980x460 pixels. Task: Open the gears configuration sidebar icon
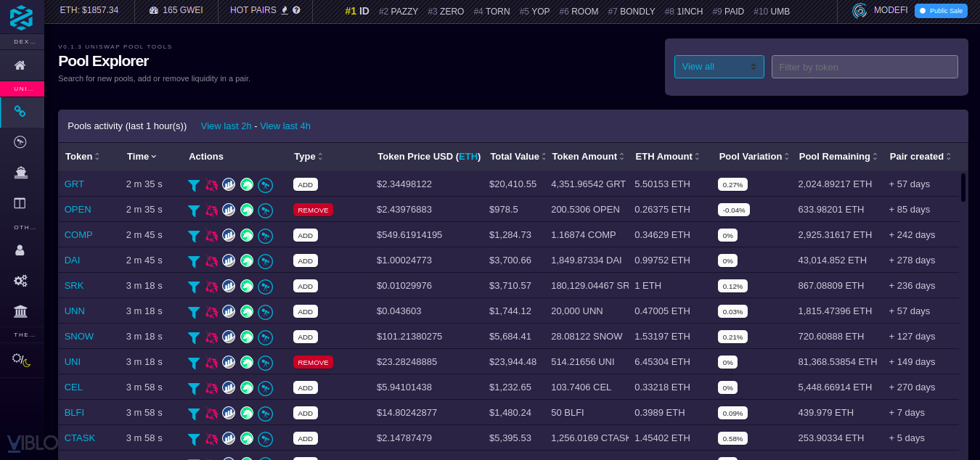(20, 280)
